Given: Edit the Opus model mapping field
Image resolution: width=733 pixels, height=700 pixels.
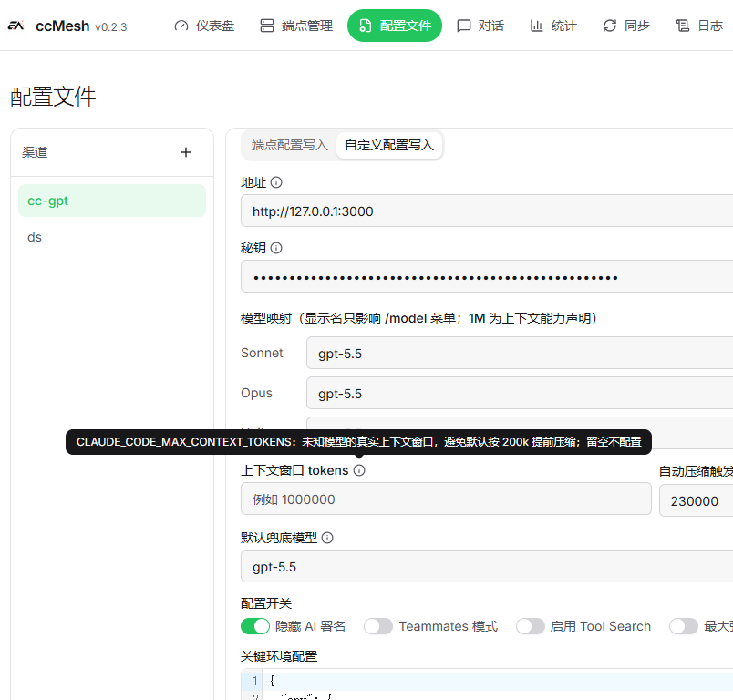Looking at the screenshot, I should click(x=520, y=394).
